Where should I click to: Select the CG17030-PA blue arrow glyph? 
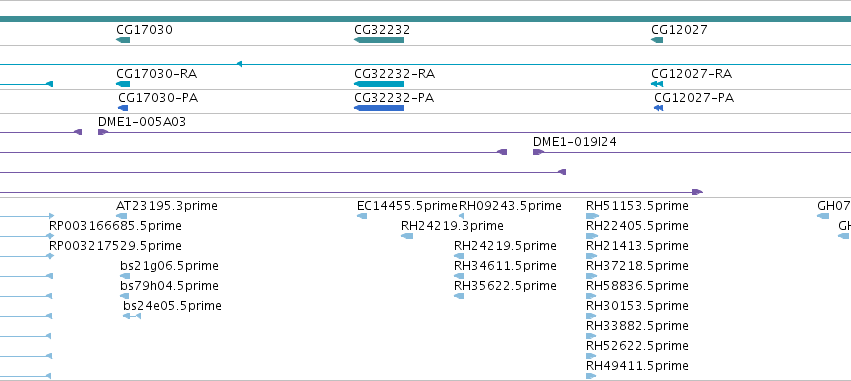click(x=123, y=108)
